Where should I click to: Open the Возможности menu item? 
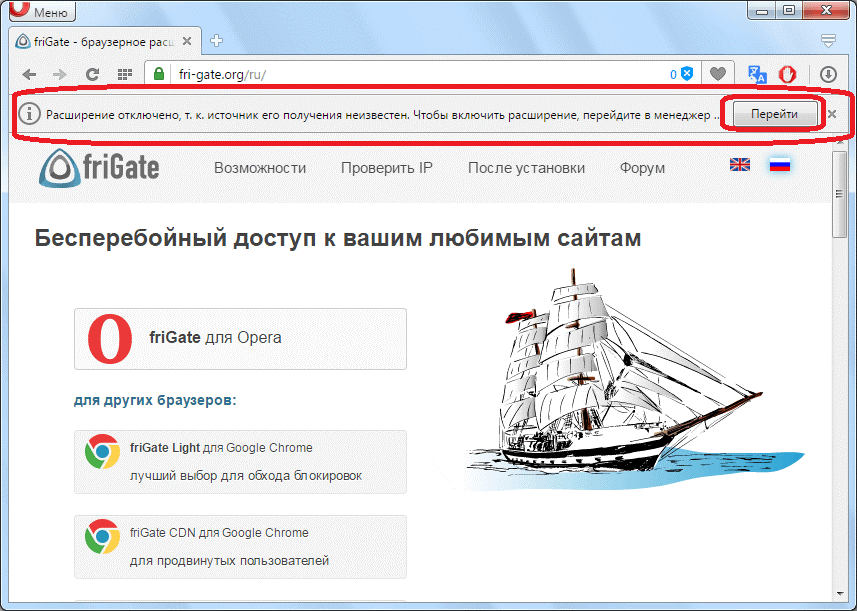[260, 168]
